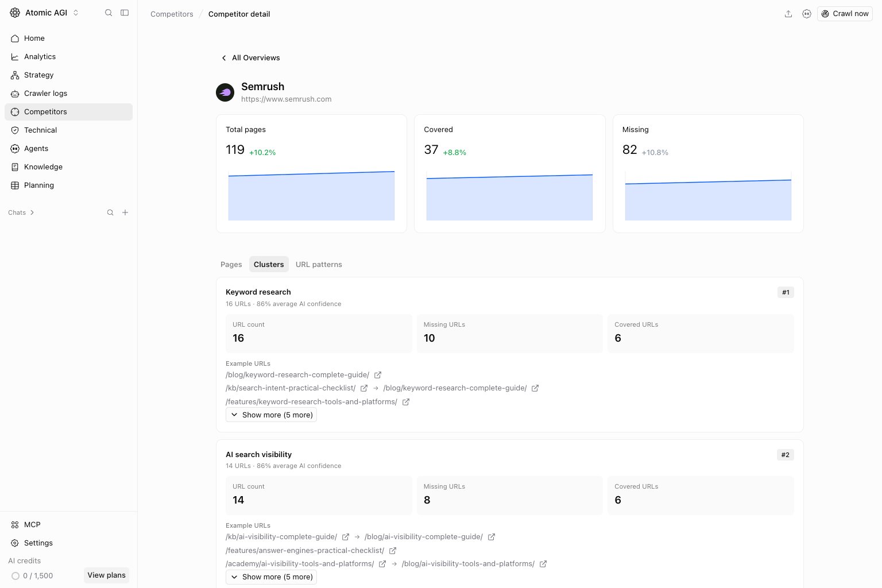This screenshot has width=882, height=588.
Task: Go back to All Overviews
Action: (251, 58)
